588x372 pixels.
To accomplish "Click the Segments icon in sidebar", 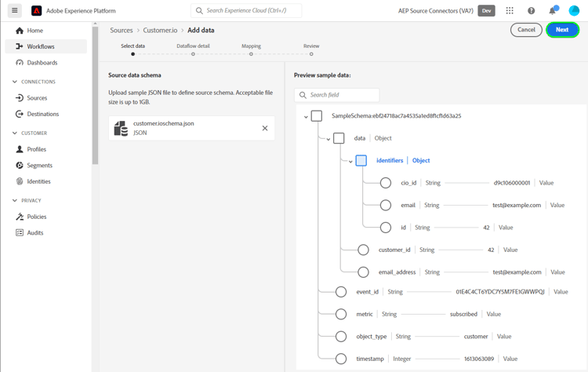I will pos(20,165).
